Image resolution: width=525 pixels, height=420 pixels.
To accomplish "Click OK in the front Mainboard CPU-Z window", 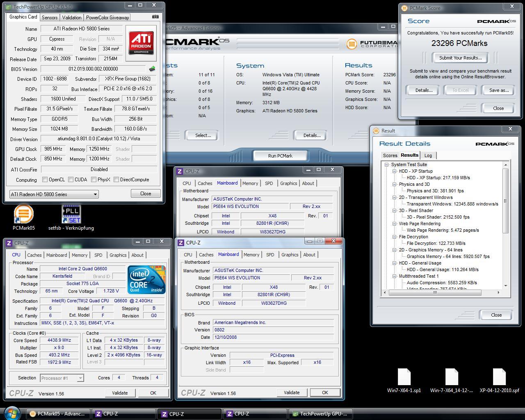I will coord(325,393).
